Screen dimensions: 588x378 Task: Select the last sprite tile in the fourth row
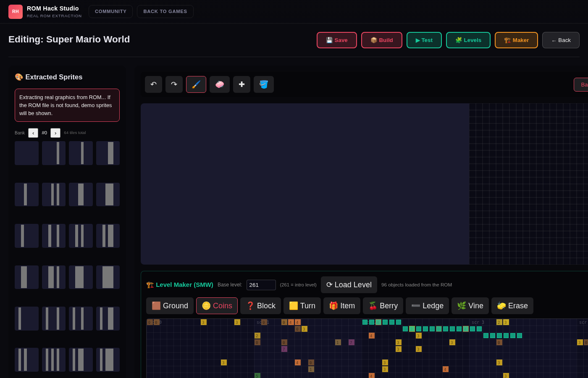tap(108, 277)
